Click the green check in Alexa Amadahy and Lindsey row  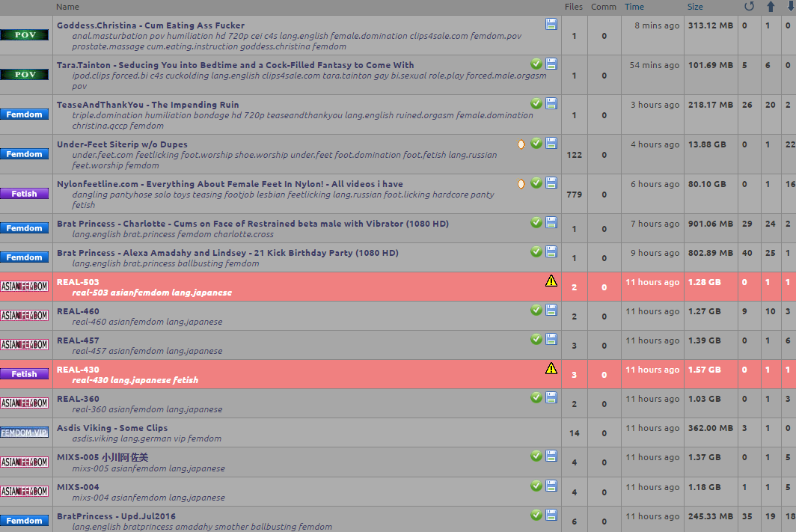click(536, 252)
